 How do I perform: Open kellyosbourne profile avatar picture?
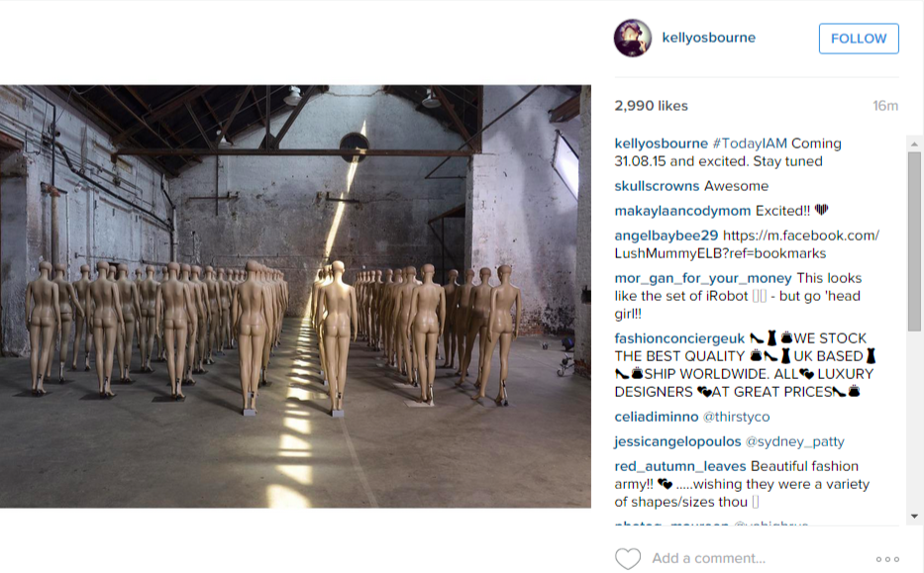(x=633, y=38)
